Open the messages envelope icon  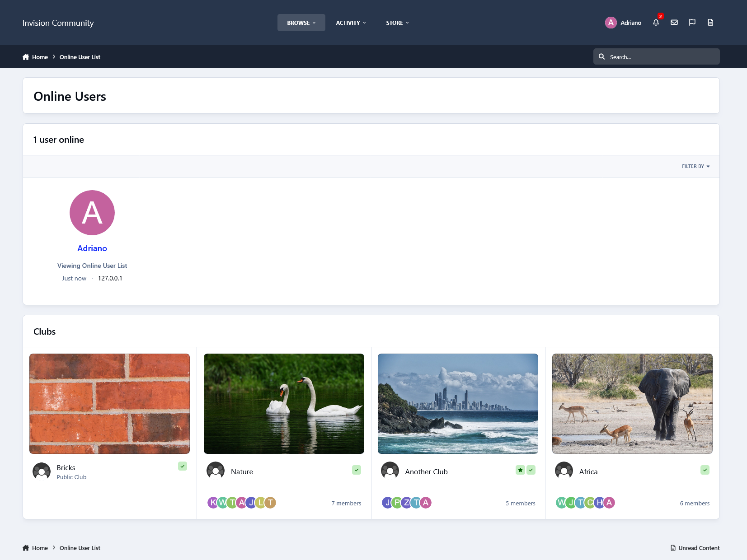[x=674, y=23]
